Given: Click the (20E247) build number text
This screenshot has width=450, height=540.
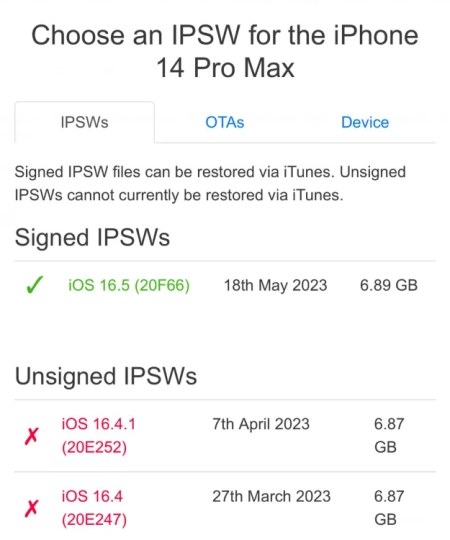Looking at the screenshot, I should tap(94, 520).
